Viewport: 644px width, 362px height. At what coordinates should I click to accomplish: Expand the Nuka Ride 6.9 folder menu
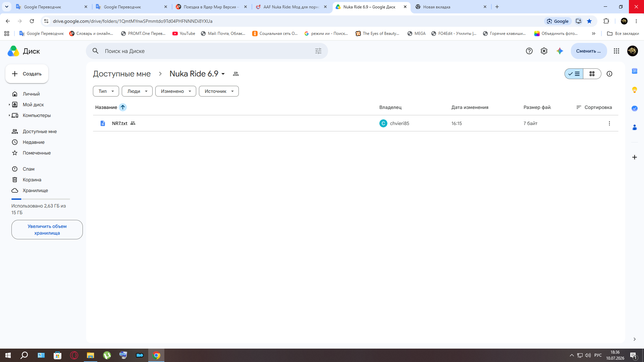coord(223,74)
